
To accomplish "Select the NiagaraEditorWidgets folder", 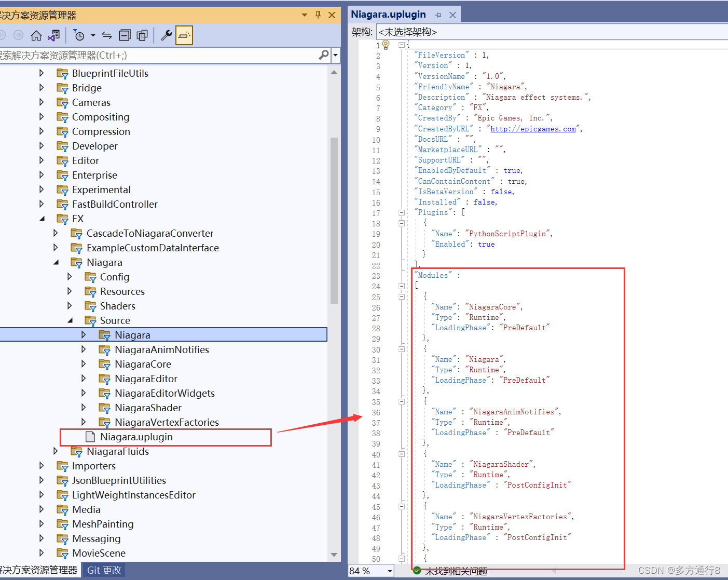I will click(x=164, y=393).
